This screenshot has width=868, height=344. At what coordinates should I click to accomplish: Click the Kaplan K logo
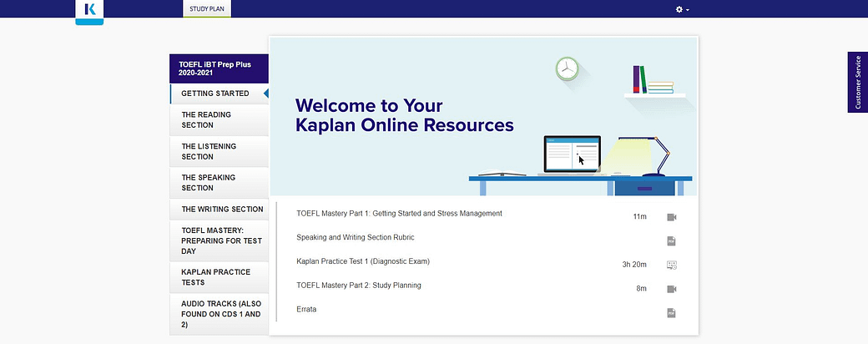89,13
